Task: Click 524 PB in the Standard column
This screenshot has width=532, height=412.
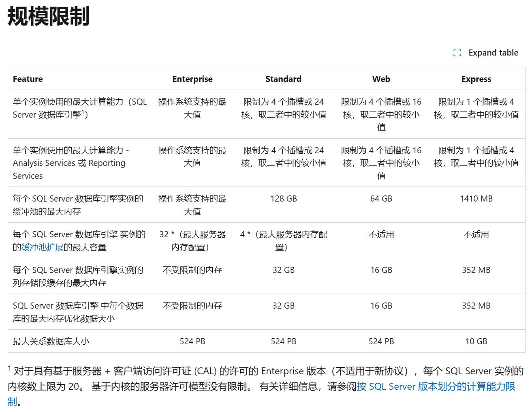Action: (284, 341)
